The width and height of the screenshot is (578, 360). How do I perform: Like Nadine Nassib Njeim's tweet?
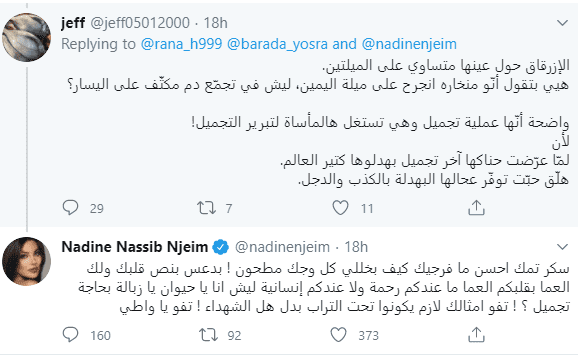[338, 335]
